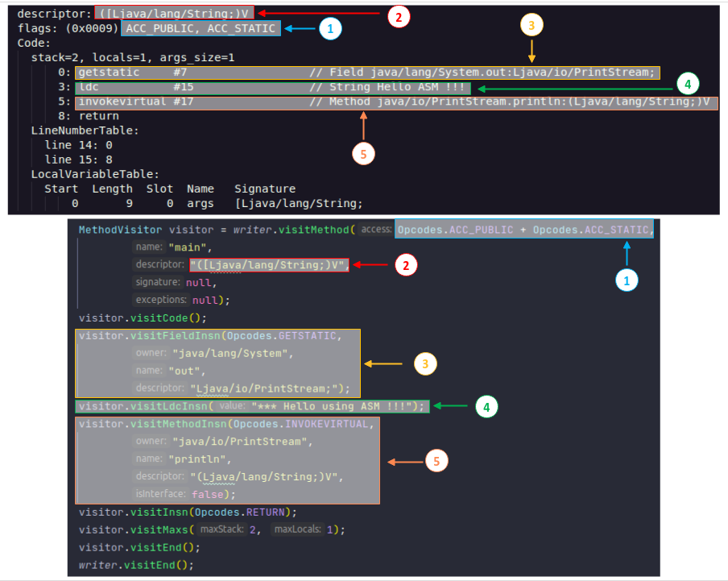Click the yellow circle 3 beside the visitFieldInsn block

pyautogui.click(x=425, y=364)
